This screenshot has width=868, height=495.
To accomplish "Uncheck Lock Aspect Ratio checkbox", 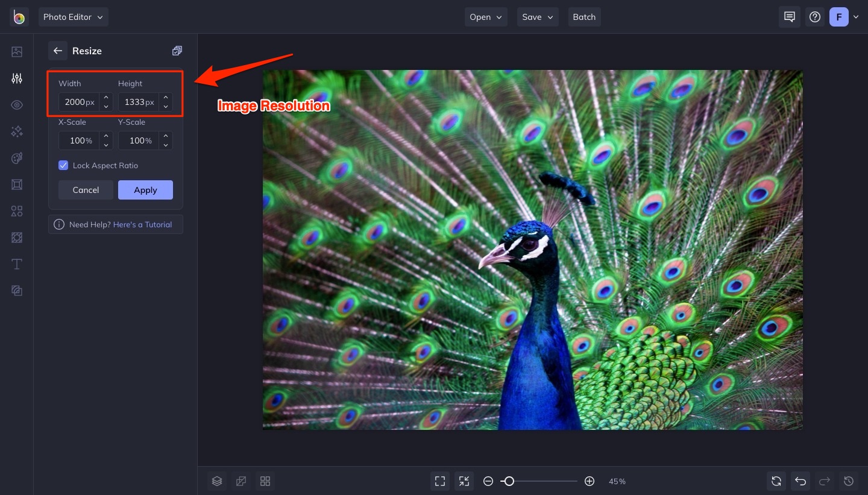I will tap(63, 165).
